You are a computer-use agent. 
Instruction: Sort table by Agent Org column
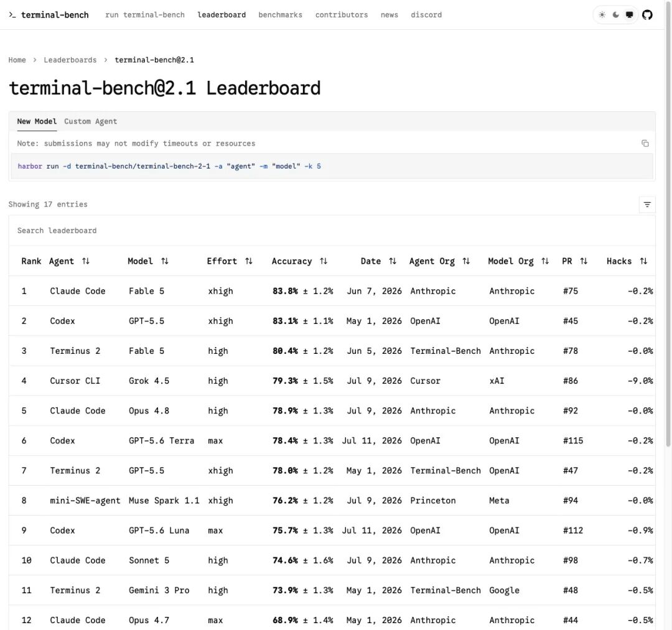[x=466, y=261]
